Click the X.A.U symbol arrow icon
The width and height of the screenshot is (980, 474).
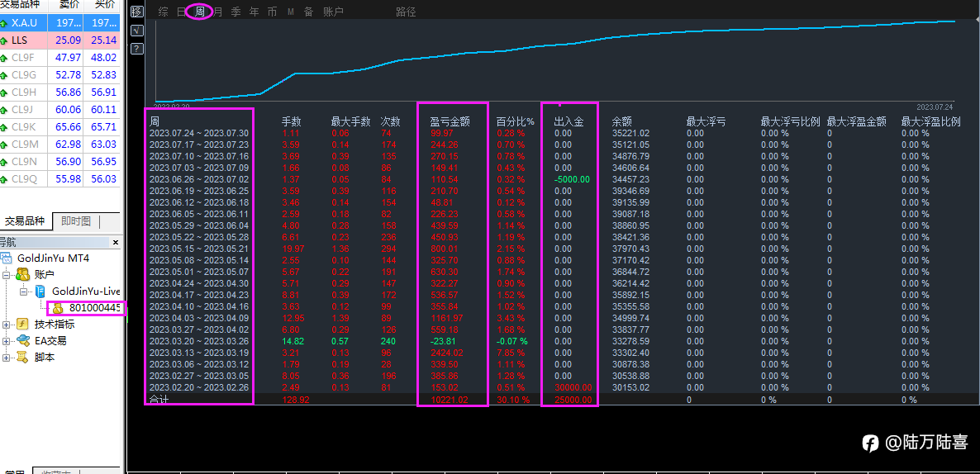(x=4, y=23)
